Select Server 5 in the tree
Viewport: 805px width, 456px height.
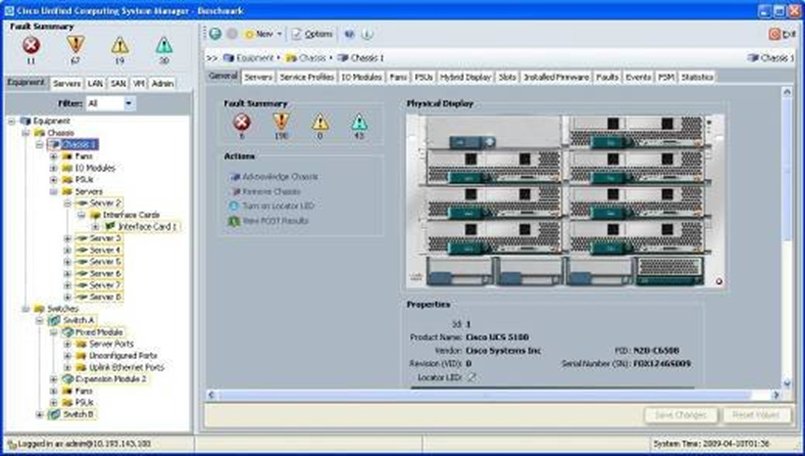(x=99, y=262)
